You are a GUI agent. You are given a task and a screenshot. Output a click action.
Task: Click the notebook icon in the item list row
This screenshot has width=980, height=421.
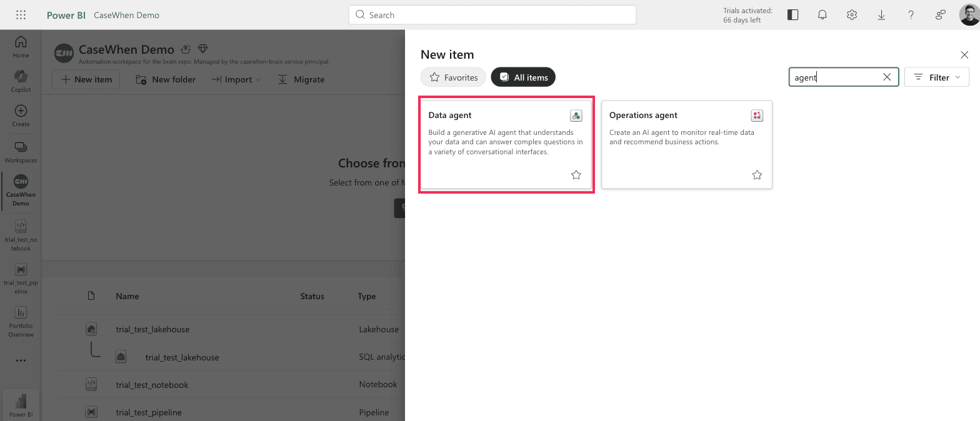coord(91,385)
